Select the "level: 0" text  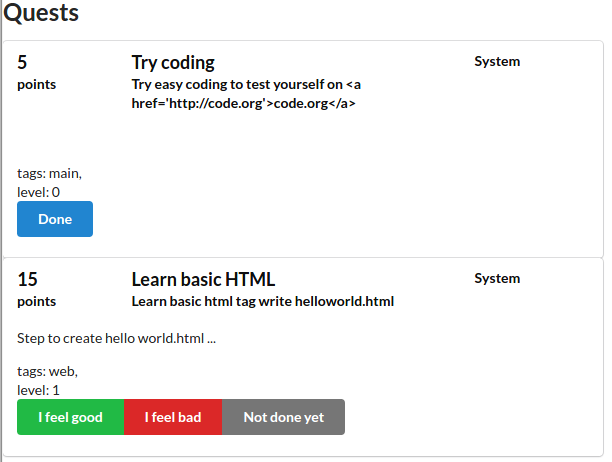(39, 191)
